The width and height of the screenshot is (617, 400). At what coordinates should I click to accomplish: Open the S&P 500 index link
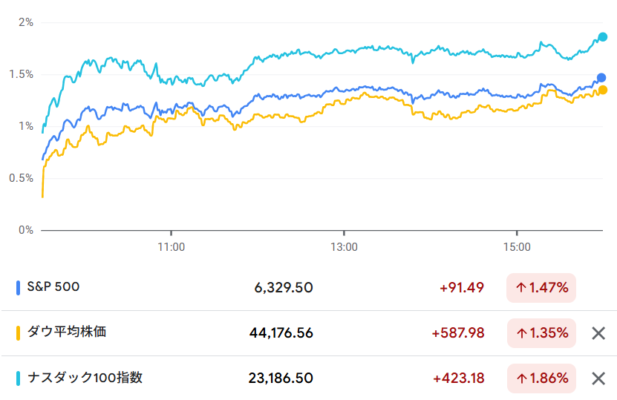click(53, 287)
